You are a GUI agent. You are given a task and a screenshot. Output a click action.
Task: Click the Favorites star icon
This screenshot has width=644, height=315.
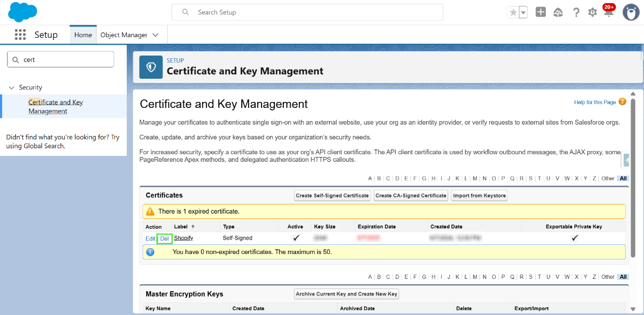pos(513,12)
